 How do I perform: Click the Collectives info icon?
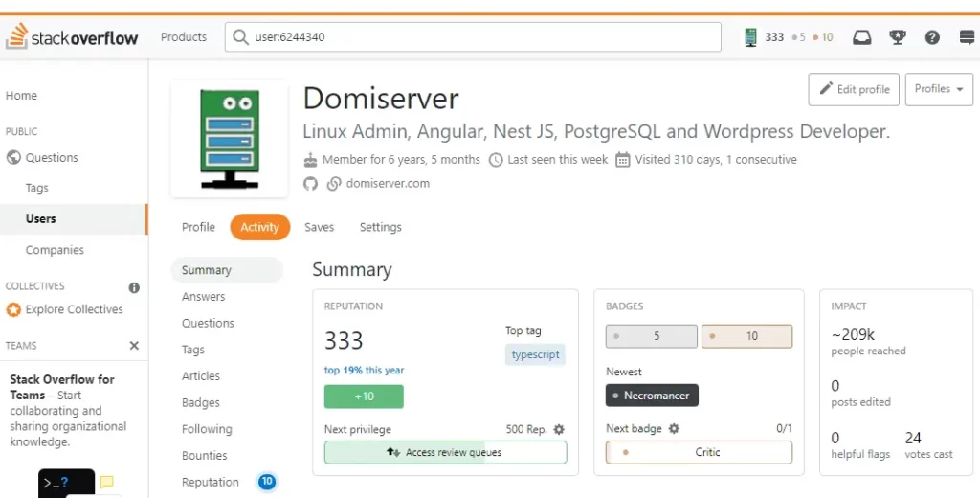pyautogui.click(x=134, y=287)
